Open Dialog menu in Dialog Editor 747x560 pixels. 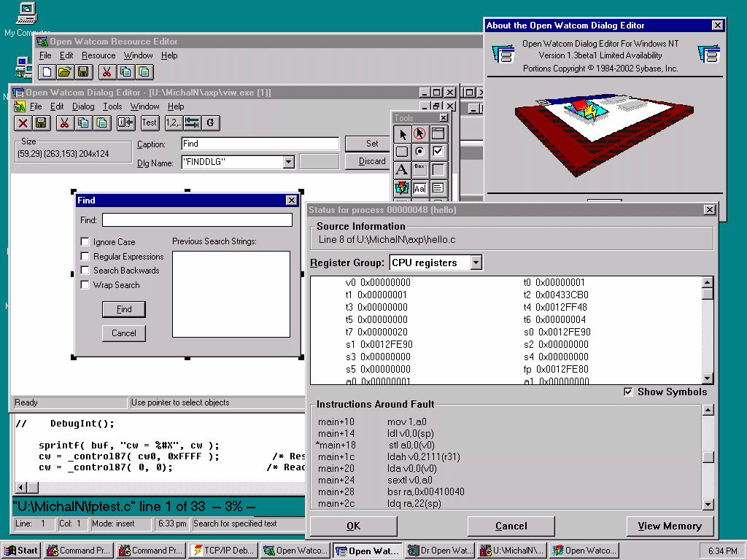tap(83, 106)
